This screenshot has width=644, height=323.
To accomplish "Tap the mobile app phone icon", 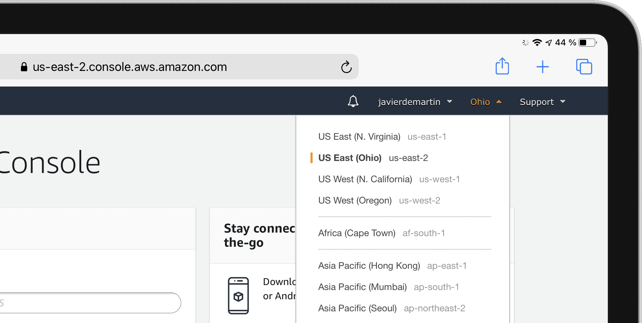I will tap(238, 295).
